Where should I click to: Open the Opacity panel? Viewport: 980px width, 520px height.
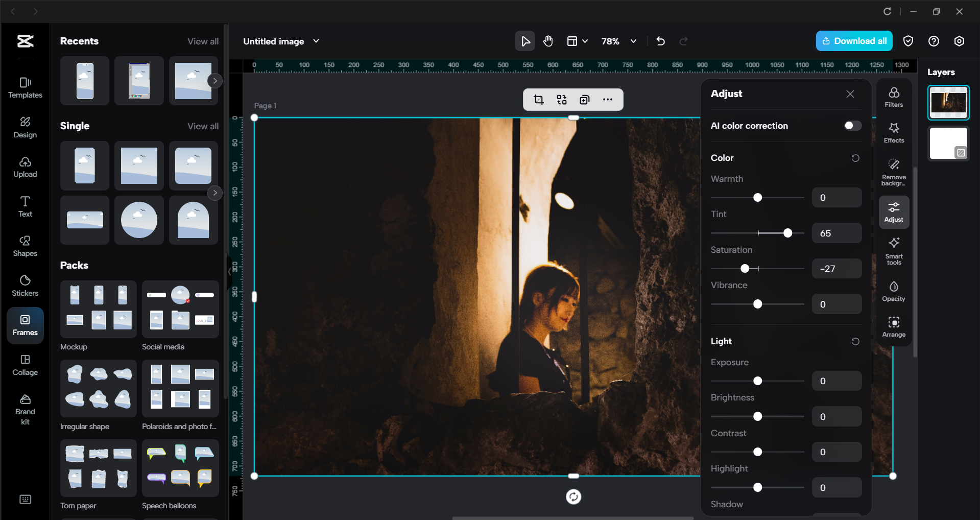click(893, 290)
